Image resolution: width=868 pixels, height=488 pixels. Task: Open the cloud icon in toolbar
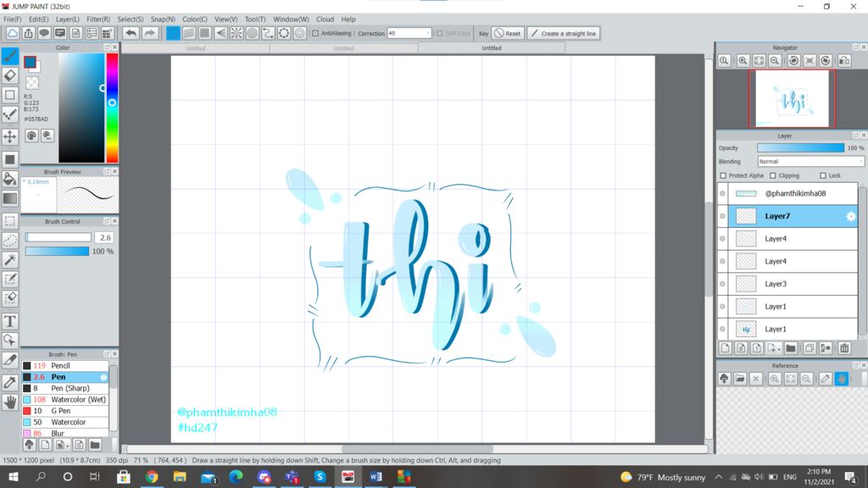click(12, 33)
